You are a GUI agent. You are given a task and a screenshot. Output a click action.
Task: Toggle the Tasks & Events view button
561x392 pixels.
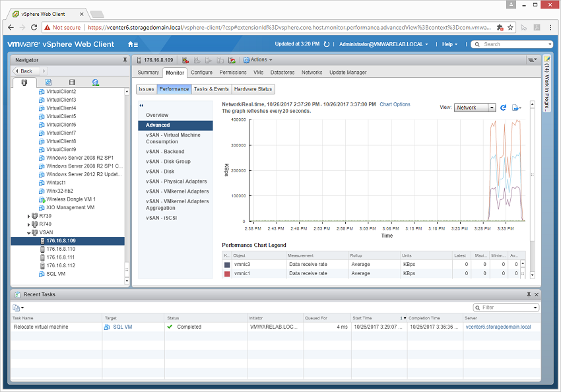pos(211,89)
